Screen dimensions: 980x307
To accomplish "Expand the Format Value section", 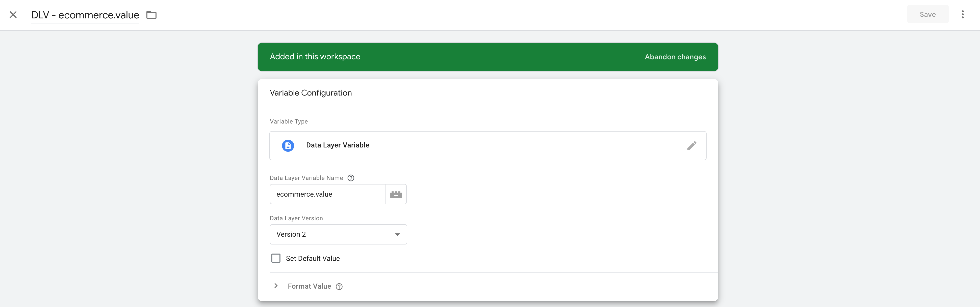I will tap(275, 286).
